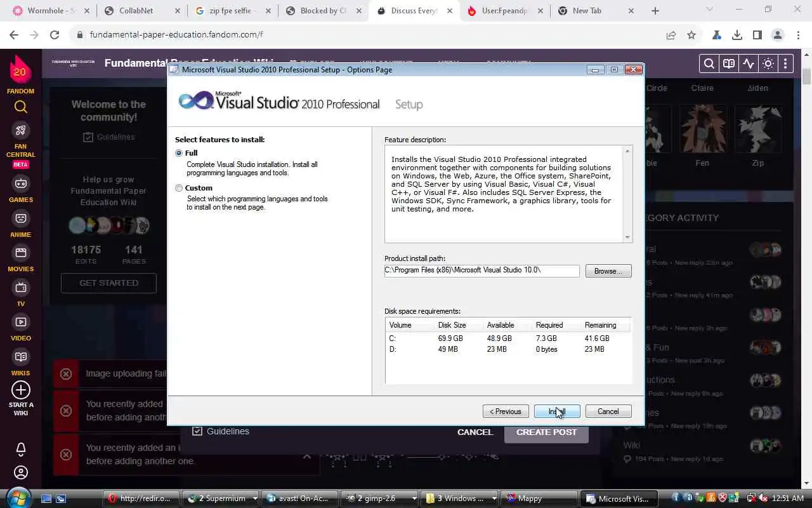Open the browser three-dots menu
This screenshot has height=508, width=812.
coord(797,35)
